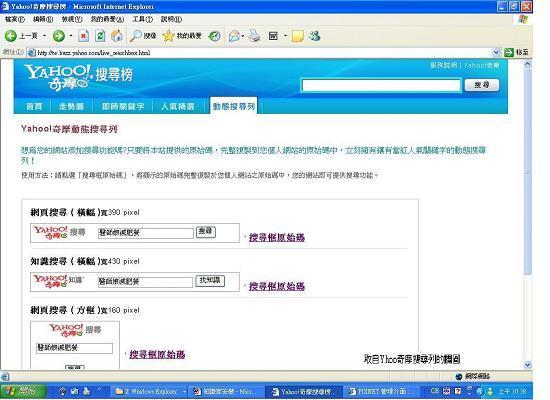Screen dimensions: 550x400
Task: Select the 動態搜尋列 tab
Action: coord(234,106)
